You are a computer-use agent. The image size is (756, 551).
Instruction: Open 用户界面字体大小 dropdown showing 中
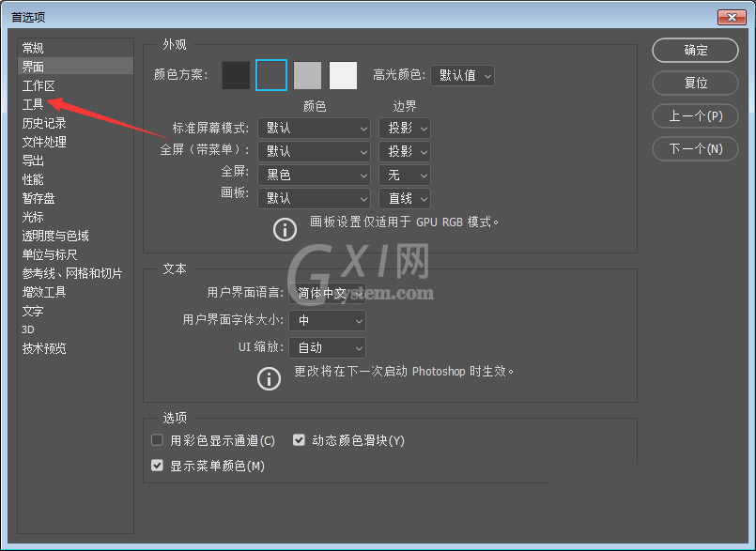(327, 321)
